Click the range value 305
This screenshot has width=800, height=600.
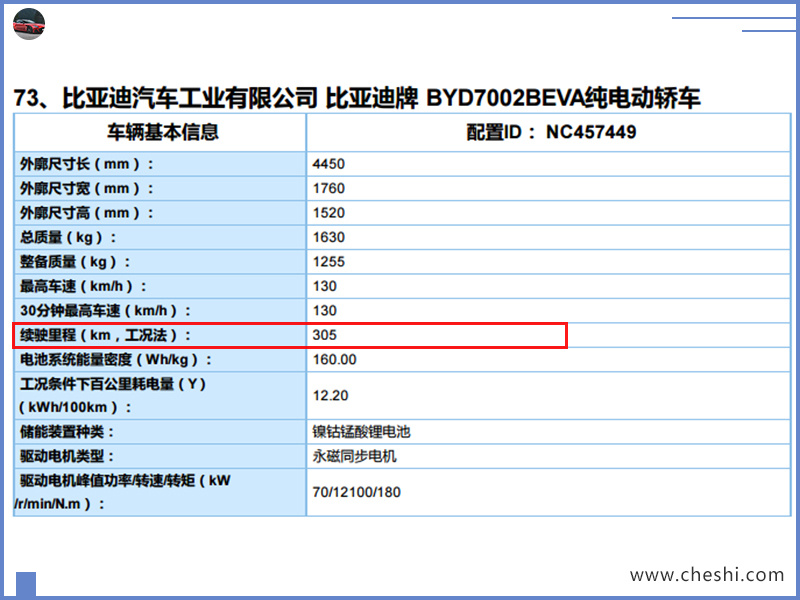324,335
